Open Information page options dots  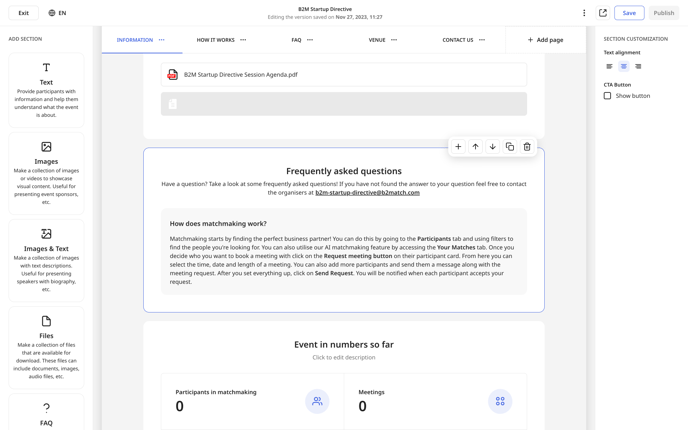click(x=161, y=40)
